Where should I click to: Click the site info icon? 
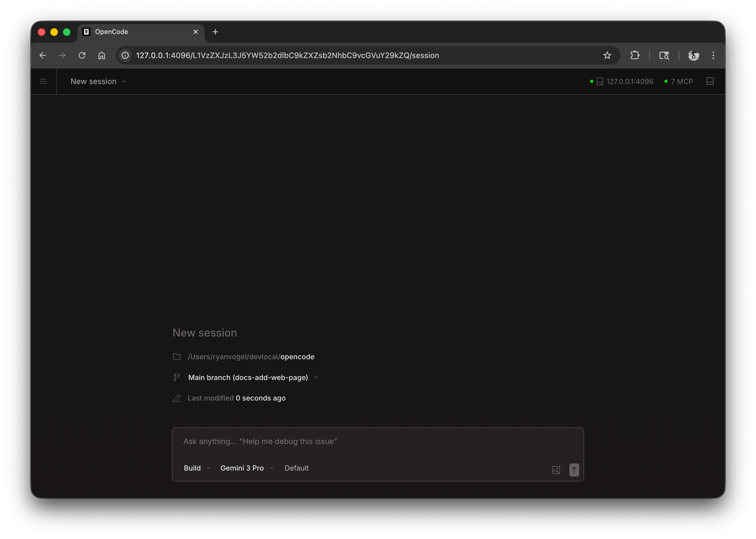click(x=126, y=55)
